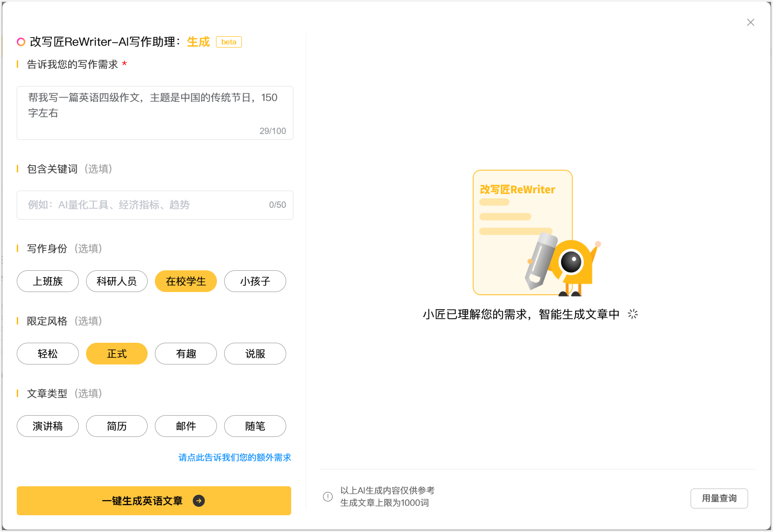The image size is (773, 532).
Task: Click the ReWriter circular logo icon
Action: pyautogui.click(x=21, y=42)
